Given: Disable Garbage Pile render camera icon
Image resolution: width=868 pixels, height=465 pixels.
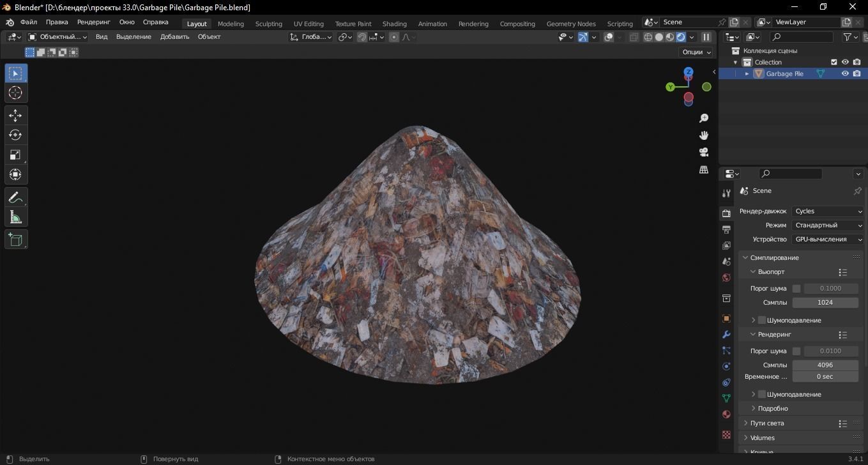Looking at the screenshot, I should tap(857, 73).
